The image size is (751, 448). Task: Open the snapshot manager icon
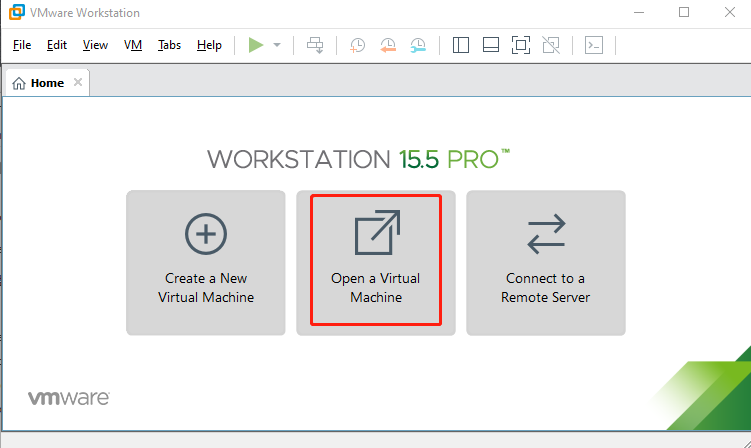click(x=418, y=45)
